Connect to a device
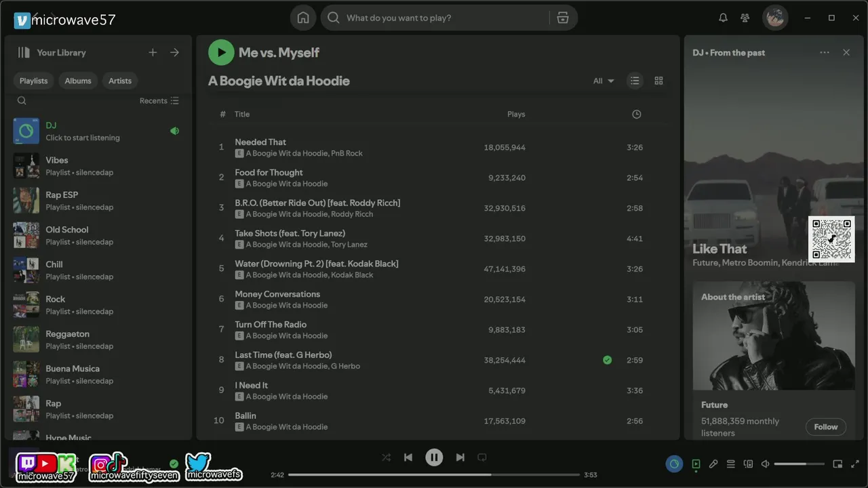This screenshot has height=488, width=868. click(748, 464)
